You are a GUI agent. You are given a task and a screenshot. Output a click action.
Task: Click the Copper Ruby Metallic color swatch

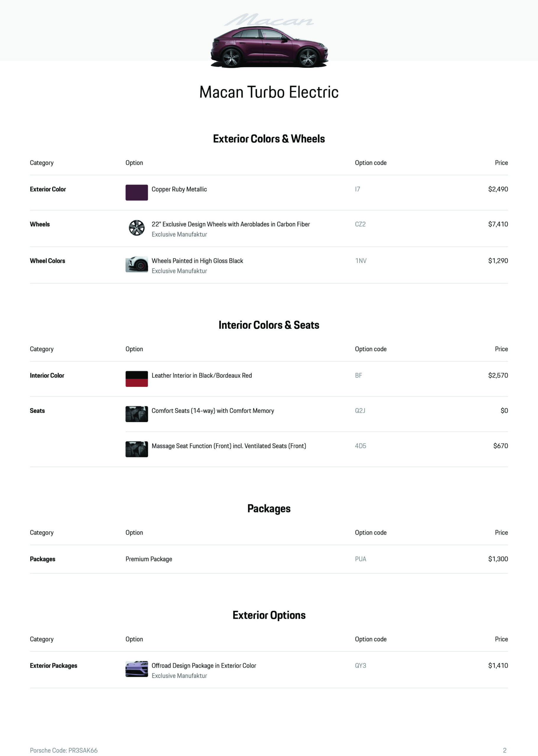(x=136, y=192)
